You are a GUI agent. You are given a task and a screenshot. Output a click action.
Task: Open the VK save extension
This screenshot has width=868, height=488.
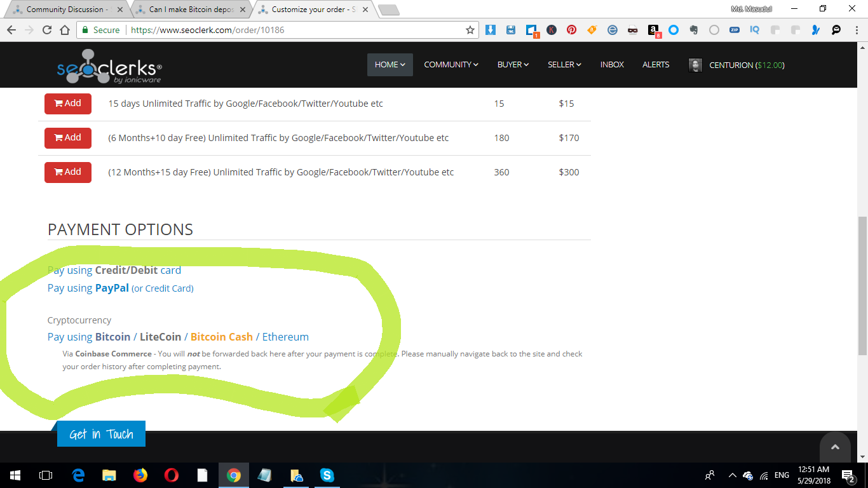pos(511,30)
